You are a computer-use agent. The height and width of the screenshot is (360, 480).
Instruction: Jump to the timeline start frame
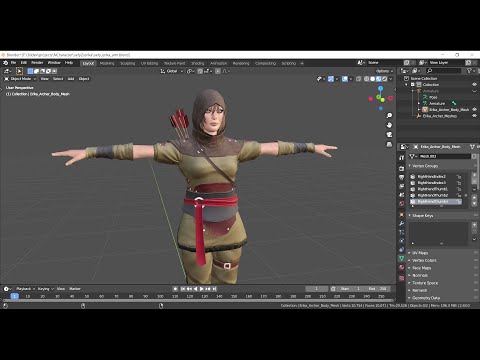[x=183, y=289]
